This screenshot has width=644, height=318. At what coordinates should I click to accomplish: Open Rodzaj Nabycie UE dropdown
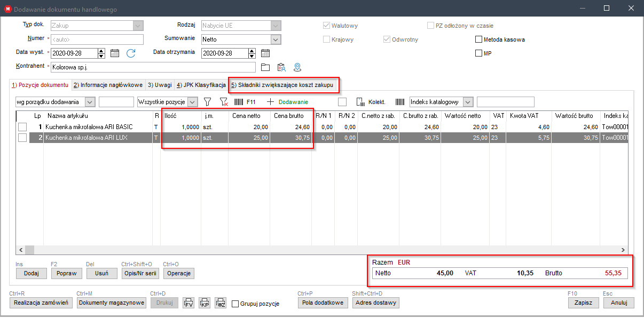click(x=276, y=26)
